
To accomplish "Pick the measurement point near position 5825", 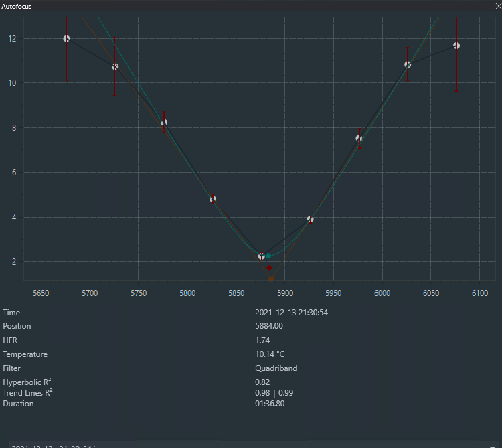I will tap(213, 199).
